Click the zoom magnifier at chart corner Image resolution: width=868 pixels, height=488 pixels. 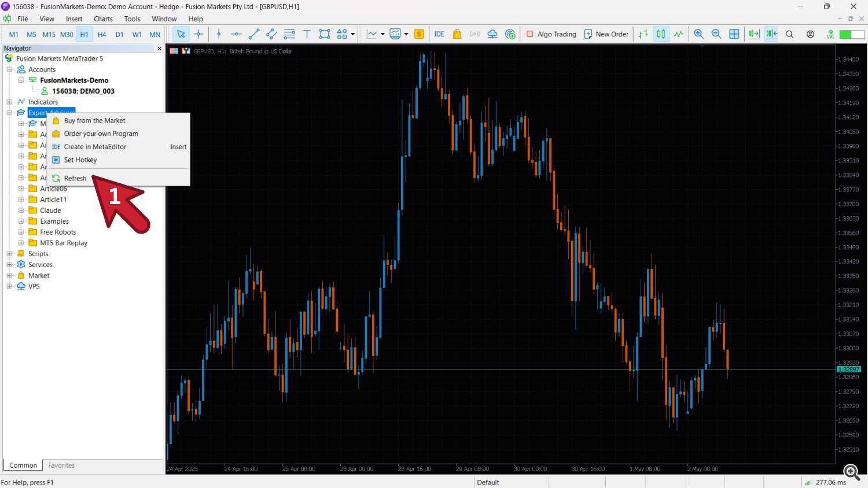pyautogui.click(x=851, y=472)
